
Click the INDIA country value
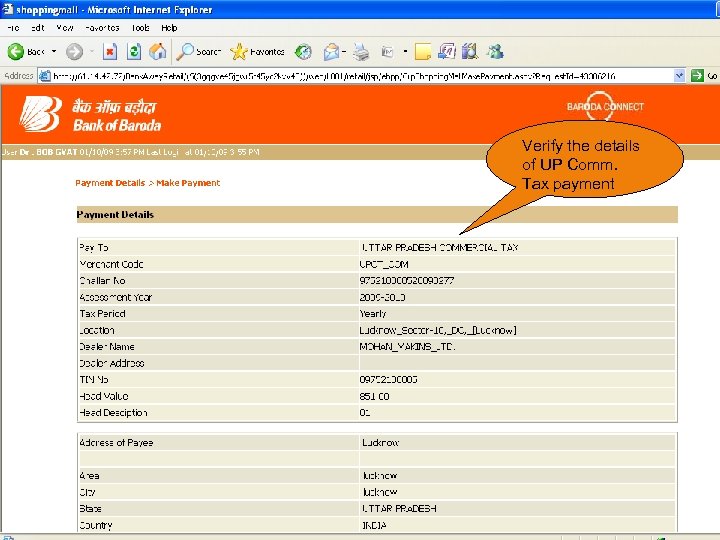tap(375, 525)
